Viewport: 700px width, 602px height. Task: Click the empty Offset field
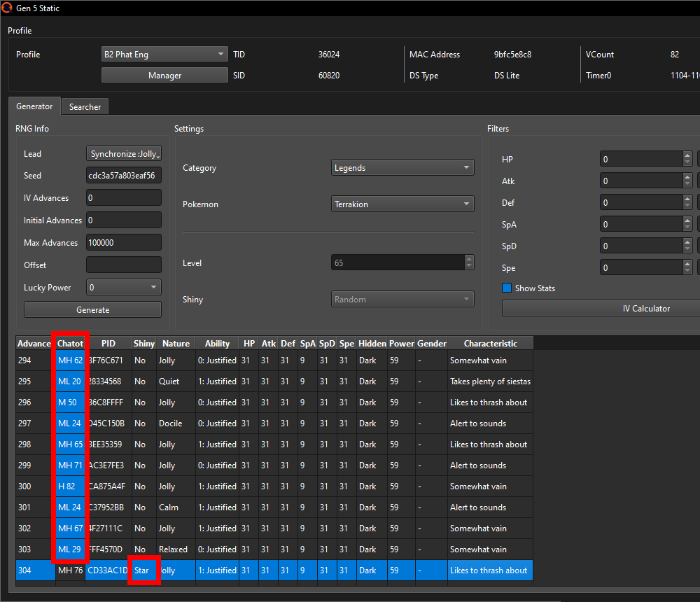coord(124,265)
